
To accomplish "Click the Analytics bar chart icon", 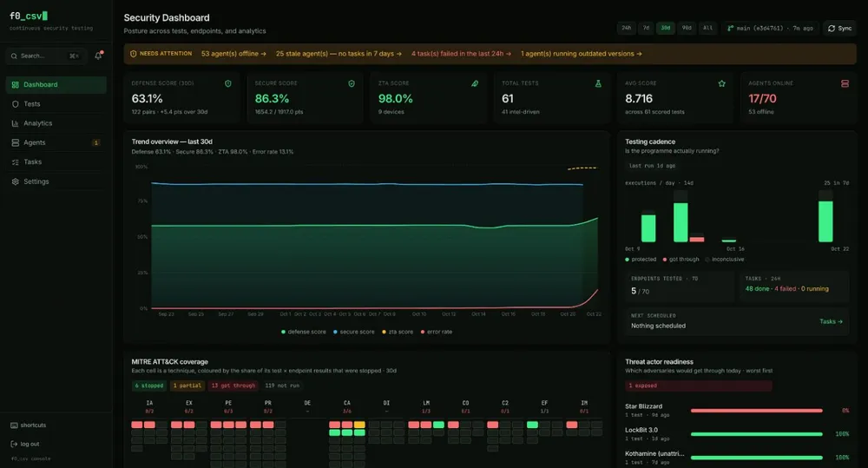I will [15, 123].
